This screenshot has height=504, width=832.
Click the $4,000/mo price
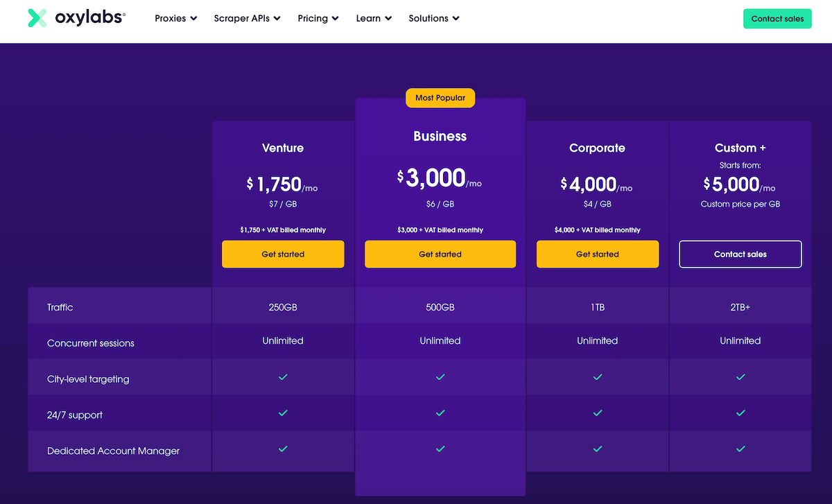point(598,184)
